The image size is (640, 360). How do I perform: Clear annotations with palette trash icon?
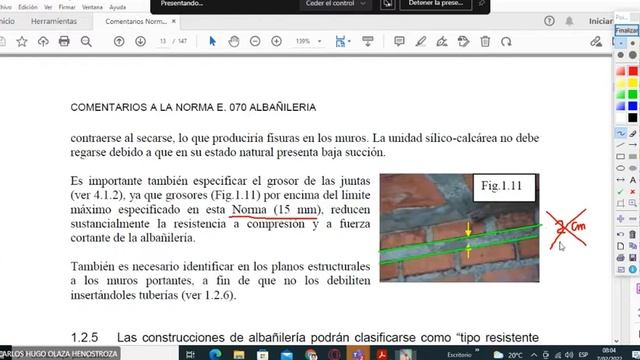633,234
